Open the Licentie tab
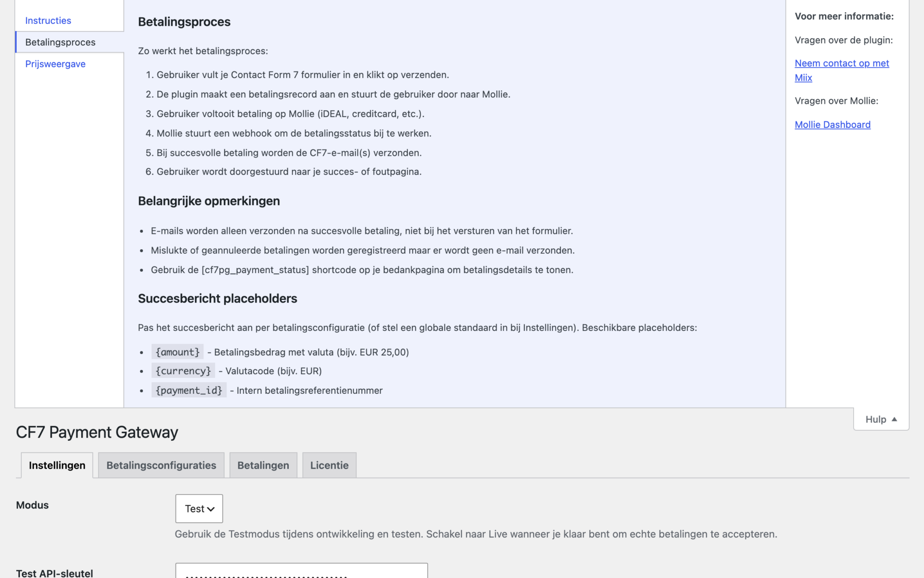924x578 pixels. tap(329, 465)
